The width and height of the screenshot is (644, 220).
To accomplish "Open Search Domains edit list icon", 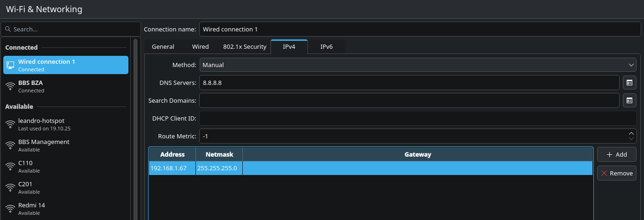I will [x=629, y=100].
